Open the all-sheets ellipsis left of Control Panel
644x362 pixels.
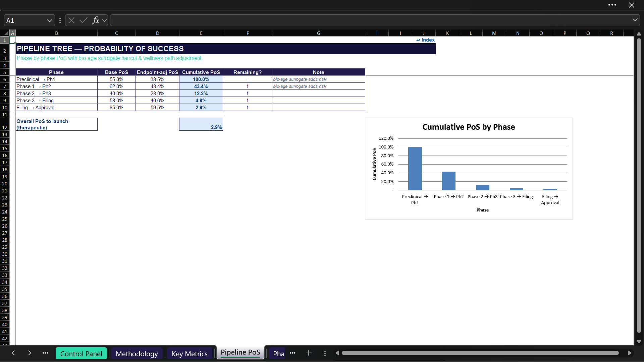point(45,353)
